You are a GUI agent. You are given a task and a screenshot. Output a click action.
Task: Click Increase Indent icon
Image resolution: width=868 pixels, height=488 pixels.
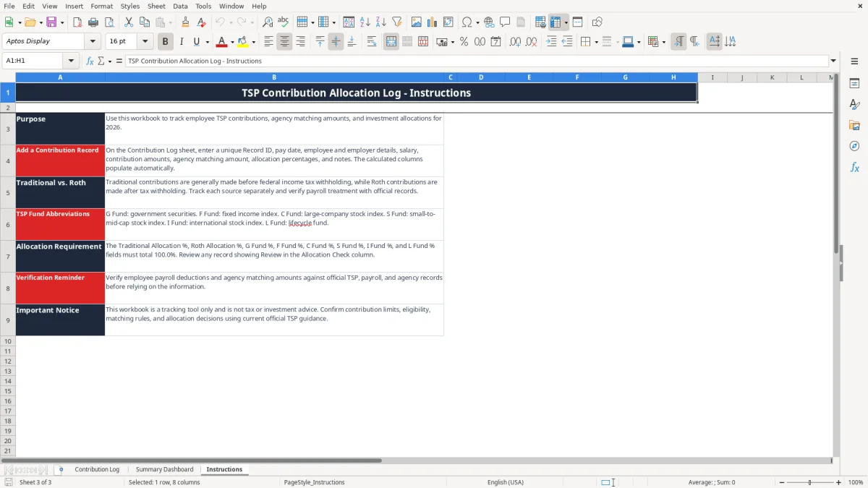[551, 42]
